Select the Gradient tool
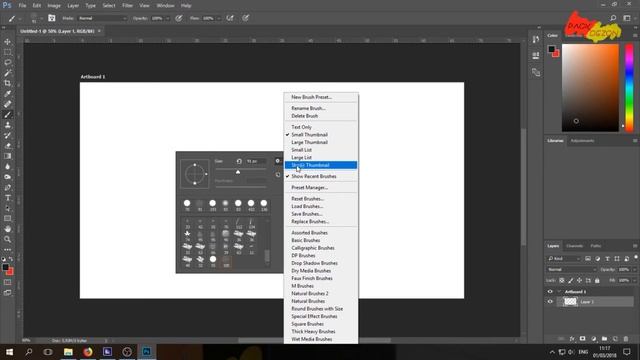Viewport: 640px width, 360px height. (7, 156)
